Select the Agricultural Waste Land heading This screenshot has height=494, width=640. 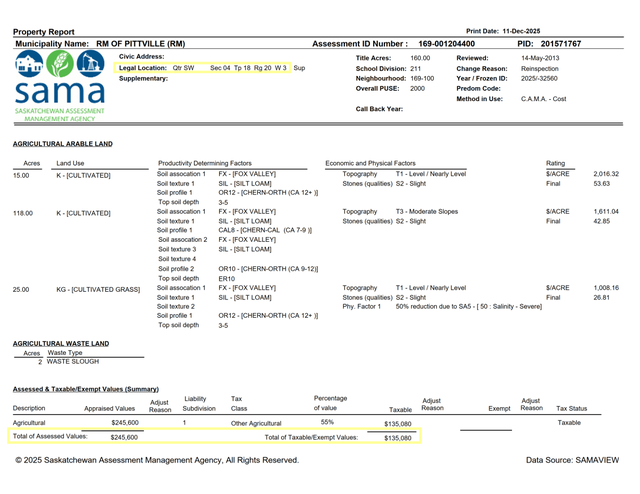(x=60, y=343)
